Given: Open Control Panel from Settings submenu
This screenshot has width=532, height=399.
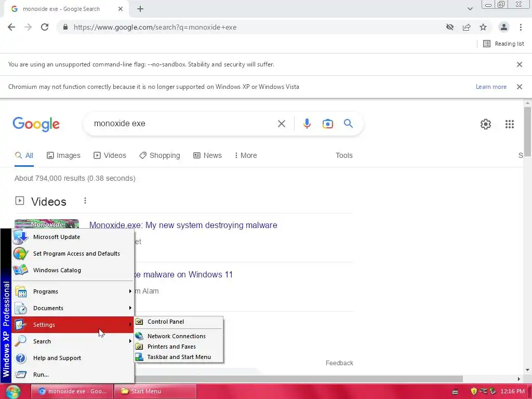Looking at the screenshot, I should tap(179, 322).
